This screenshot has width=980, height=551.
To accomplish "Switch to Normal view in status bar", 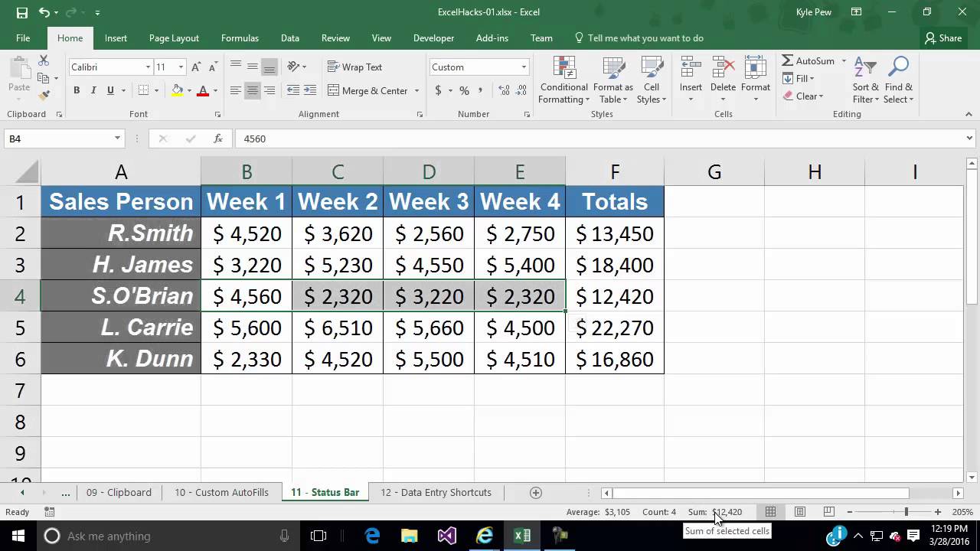I will [x=770, y=511].
